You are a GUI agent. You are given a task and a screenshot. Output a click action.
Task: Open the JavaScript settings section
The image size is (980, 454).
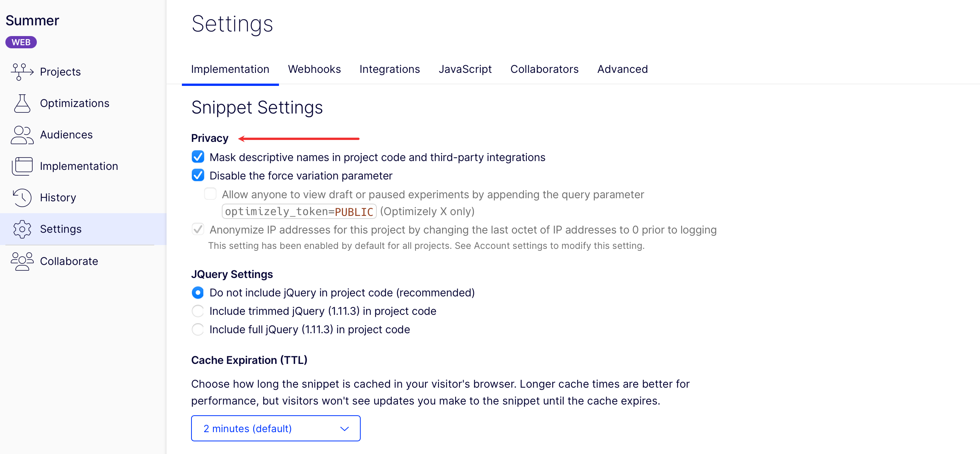[465, 69]
